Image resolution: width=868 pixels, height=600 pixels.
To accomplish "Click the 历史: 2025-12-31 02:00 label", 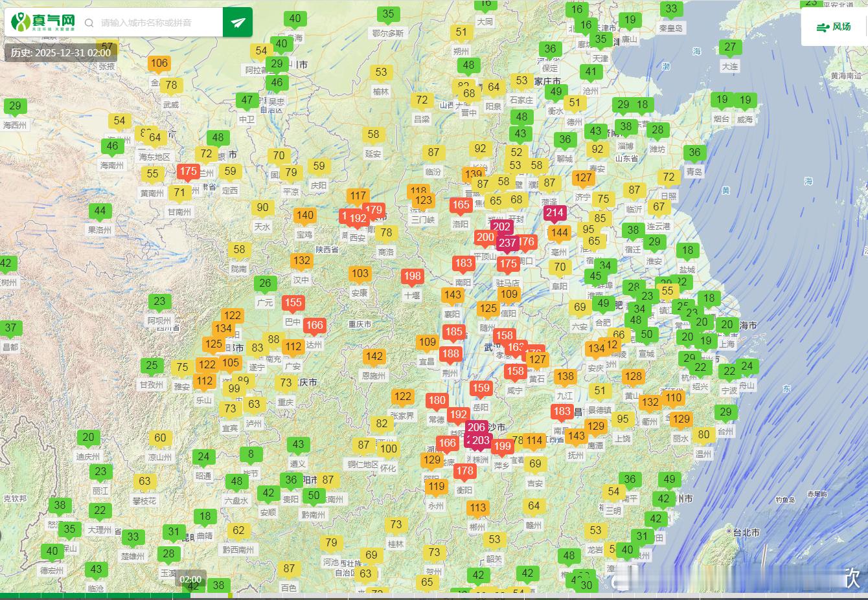I will 61,52.
